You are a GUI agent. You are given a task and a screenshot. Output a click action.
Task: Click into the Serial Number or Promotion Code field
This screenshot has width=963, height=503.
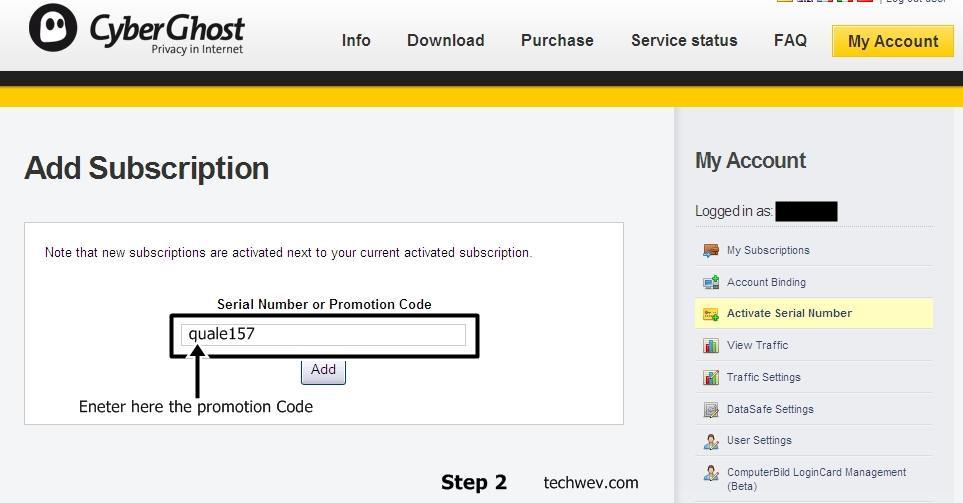[323, 334]
